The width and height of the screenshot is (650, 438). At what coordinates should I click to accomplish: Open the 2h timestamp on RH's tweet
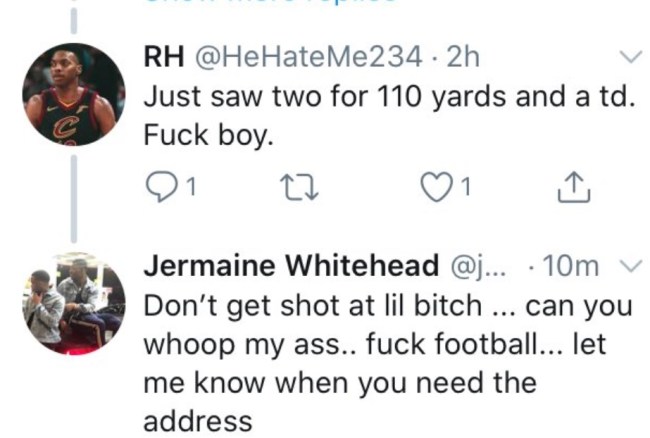463,59
